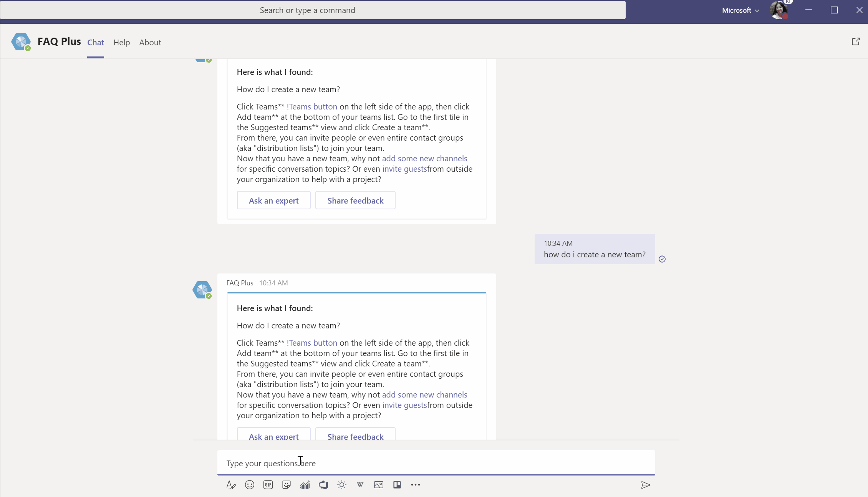
Task: Click Ask an expert button first response
Action: pyautogui.click(x=273, y=200)
